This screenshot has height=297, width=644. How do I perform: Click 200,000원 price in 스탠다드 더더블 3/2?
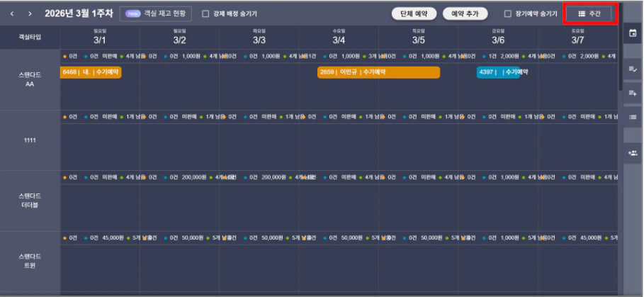[x=193, y=177]
